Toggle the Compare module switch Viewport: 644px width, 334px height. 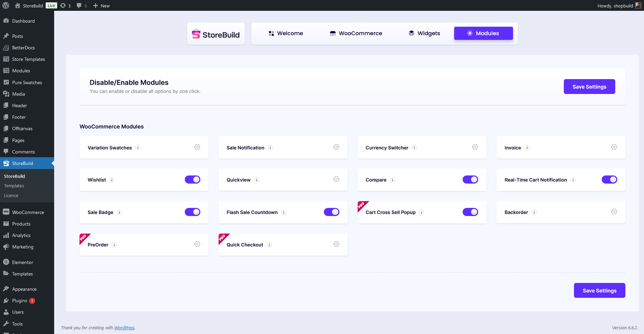point(470,180)
